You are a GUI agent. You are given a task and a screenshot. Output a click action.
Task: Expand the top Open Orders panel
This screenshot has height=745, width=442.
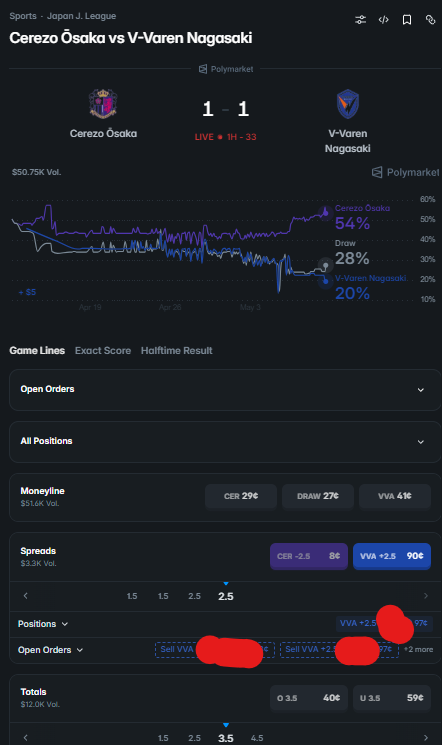(x=225, y=390)
